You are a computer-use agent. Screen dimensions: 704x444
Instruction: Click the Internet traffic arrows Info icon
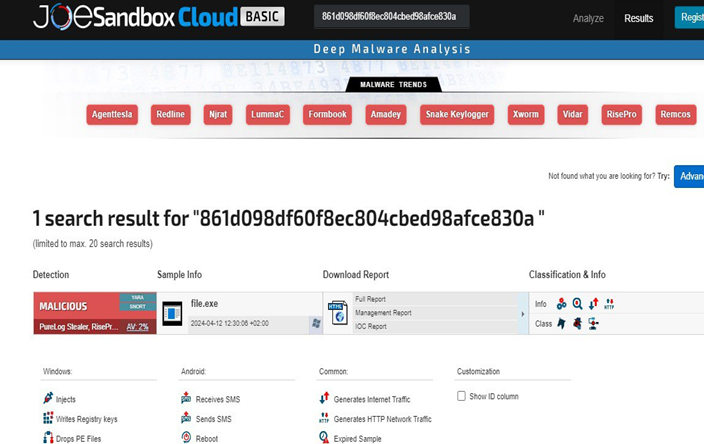[x=594, y=304]
